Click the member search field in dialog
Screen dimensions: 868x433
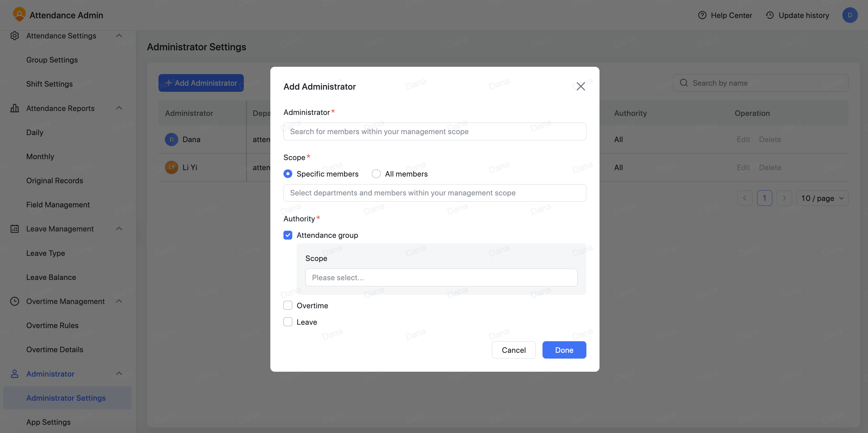point(435,131)
